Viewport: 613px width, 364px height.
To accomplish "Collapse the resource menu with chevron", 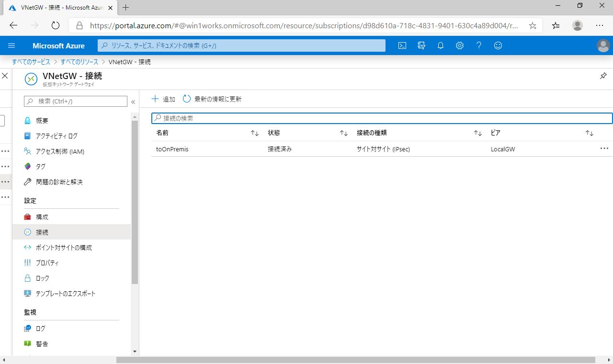I will (133, 102).
